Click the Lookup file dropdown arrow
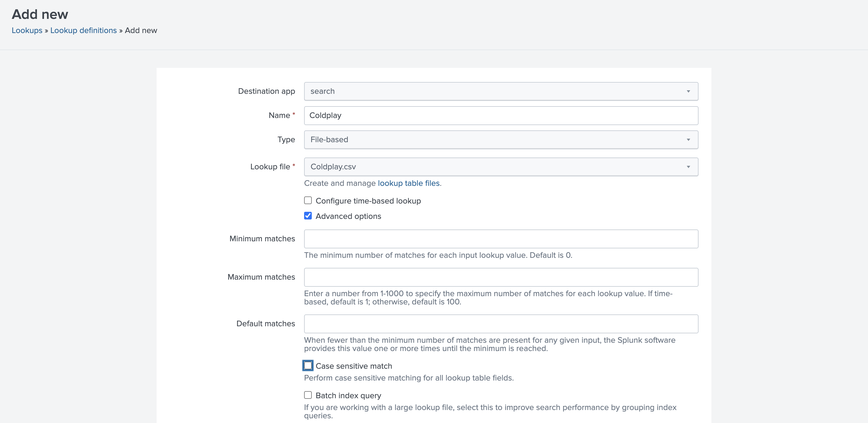The height and width of the screenshot is (423, 868). 688,167
